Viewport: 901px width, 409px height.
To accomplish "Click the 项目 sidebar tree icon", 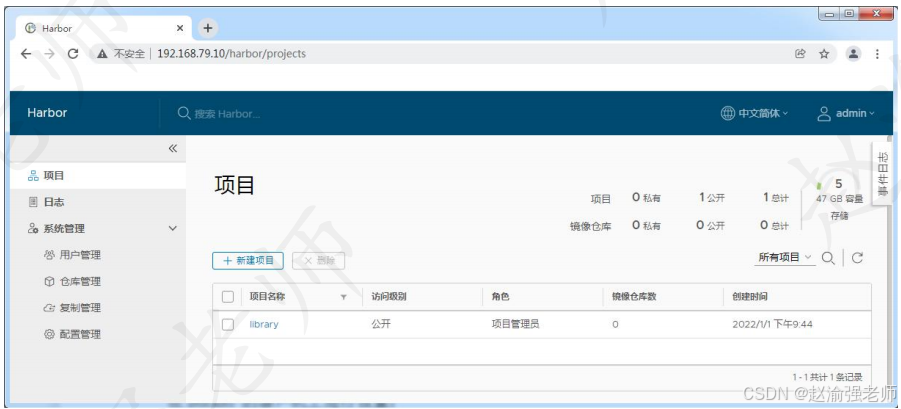I will [33, 176].
